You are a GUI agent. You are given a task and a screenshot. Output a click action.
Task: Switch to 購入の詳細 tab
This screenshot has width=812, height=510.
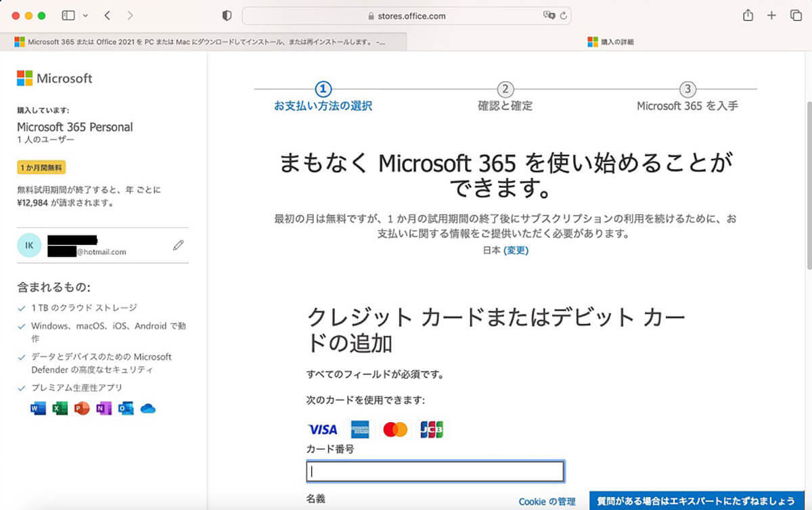click(609, 41)
